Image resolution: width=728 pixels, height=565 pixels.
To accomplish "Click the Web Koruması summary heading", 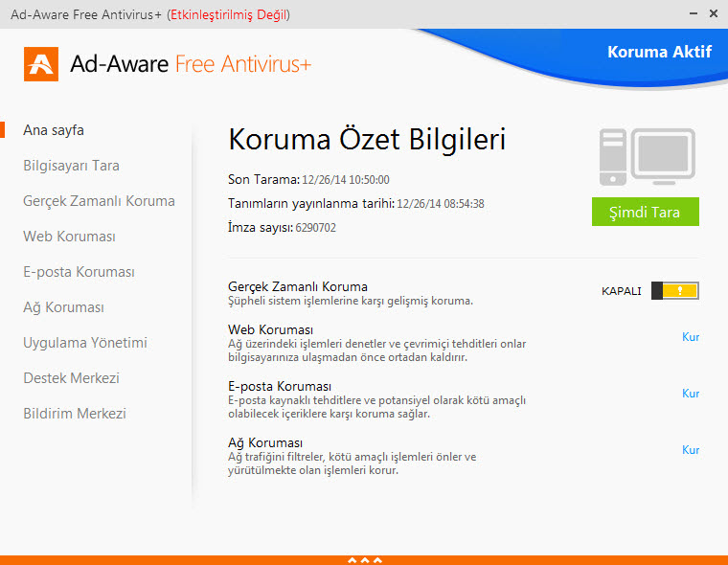I will pos(270,329).
